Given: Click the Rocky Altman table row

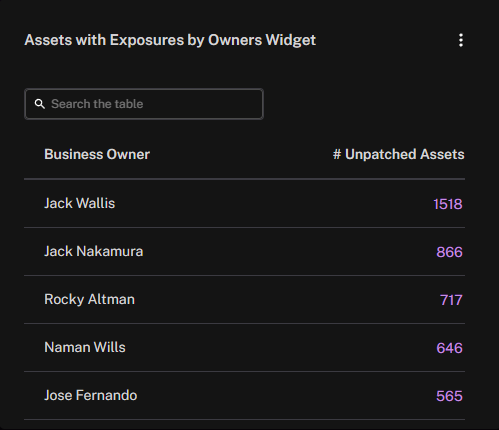Looking at the screenshot, I should tap(244, 300).
